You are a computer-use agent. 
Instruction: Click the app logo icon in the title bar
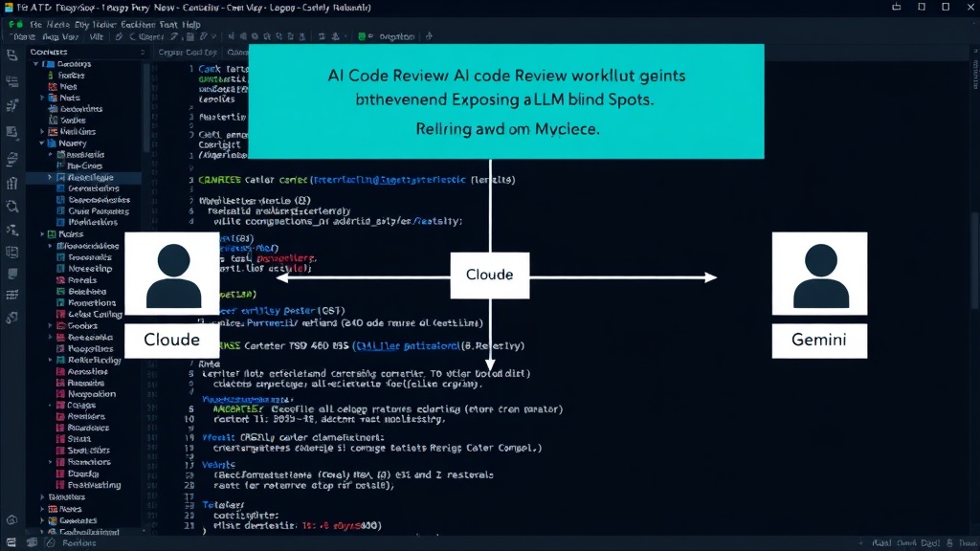[8, 8]
